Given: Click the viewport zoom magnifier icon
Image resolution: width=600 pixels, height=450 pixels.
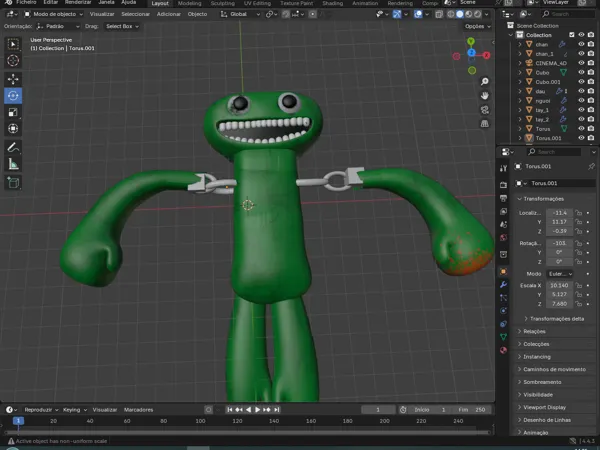Looking at the screenshot, I should (x=484, y=82).
